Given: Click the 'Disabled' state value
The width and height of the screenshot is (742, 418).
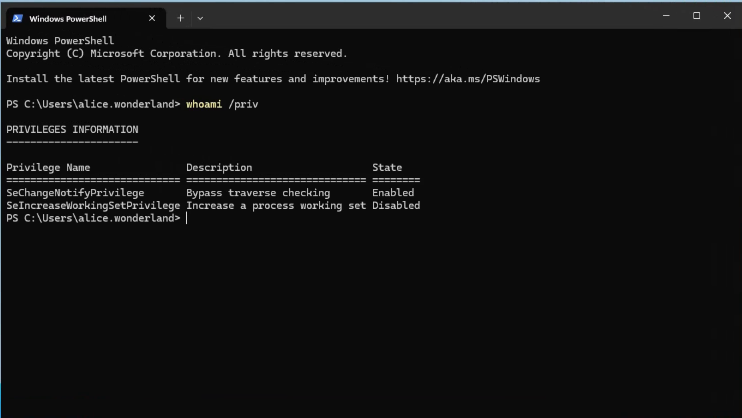Looking at the screenshot, I should click(396, 205).
